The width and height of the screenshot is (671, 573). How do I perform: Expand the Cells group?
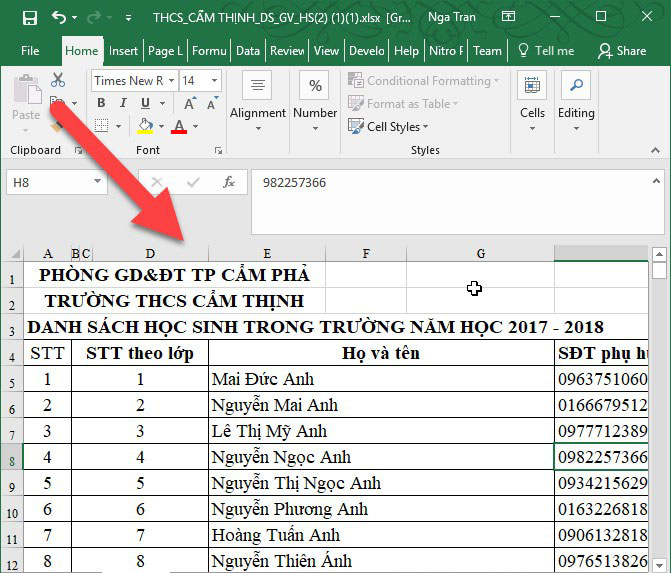coord(532,103)
